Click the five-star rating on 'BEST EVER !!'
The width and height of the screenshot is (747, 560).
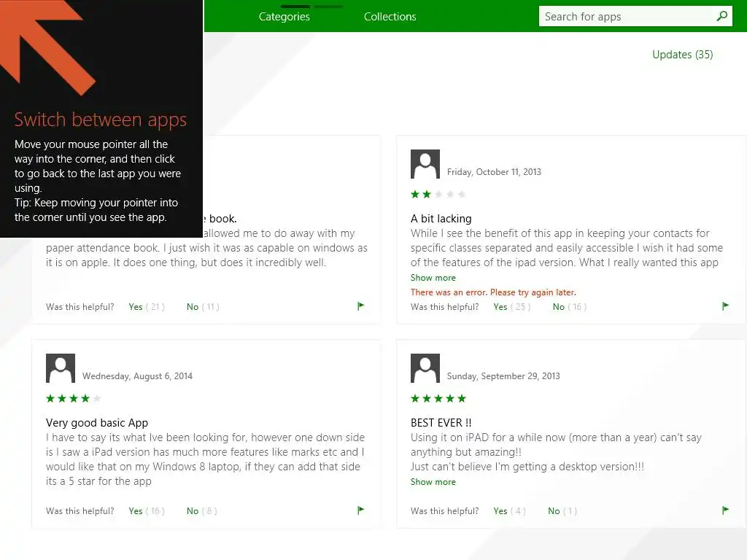coord(438,399)
